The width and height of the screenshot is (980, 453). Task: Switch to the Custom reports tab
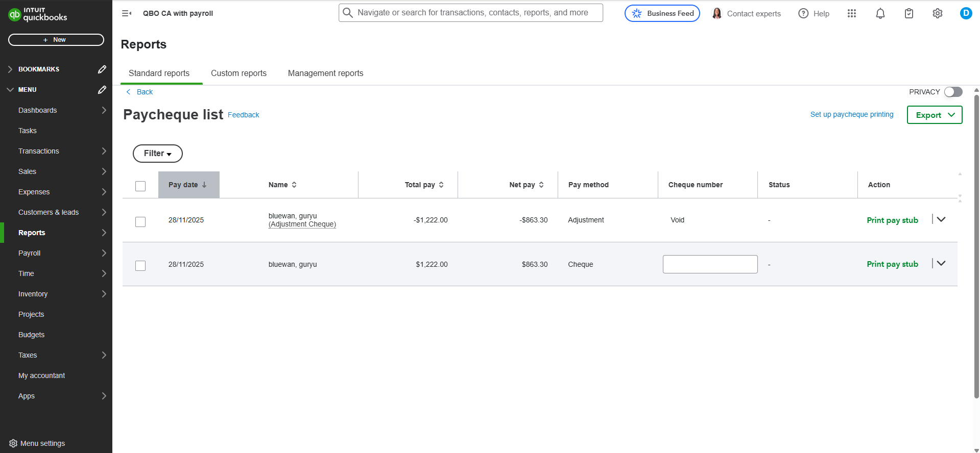(x=238, y=73)
